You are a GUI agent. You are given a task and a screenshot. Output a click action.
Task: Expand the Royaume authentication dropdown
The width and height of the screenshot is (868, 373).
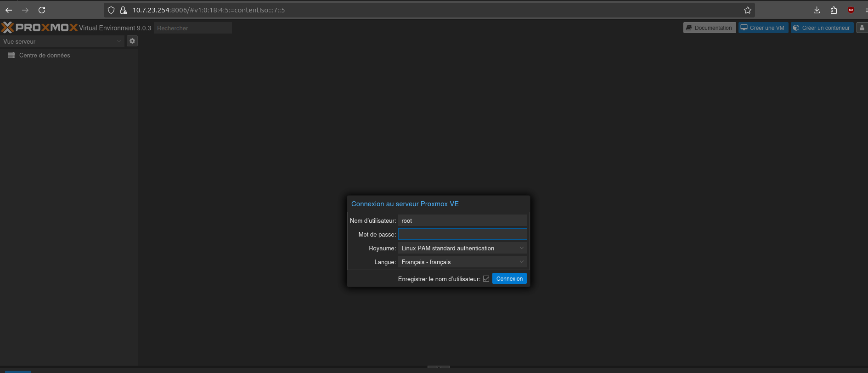[x=521, y=248]
